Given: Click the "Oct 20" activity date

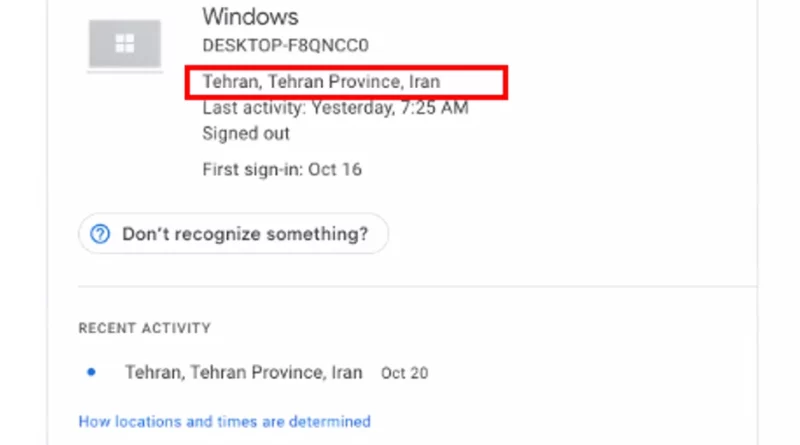Looking at the screenshot, I should (x=405, y=373).
